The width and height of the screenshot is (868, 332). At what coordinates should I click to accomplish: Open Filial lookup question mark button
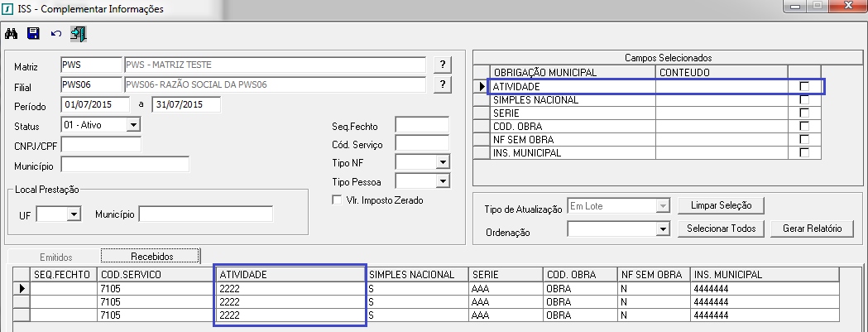coord(444,84)
